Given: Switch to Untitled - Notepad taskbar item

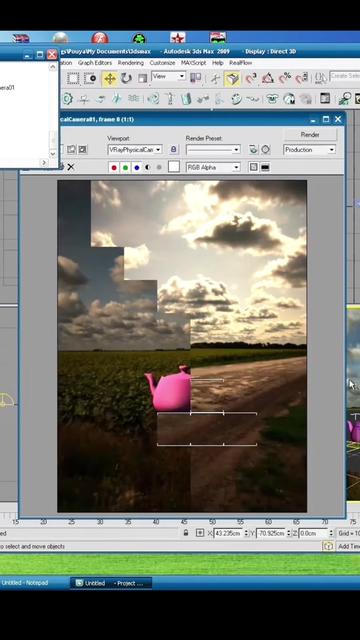Looking at the screenshot, I should [24, 583].
